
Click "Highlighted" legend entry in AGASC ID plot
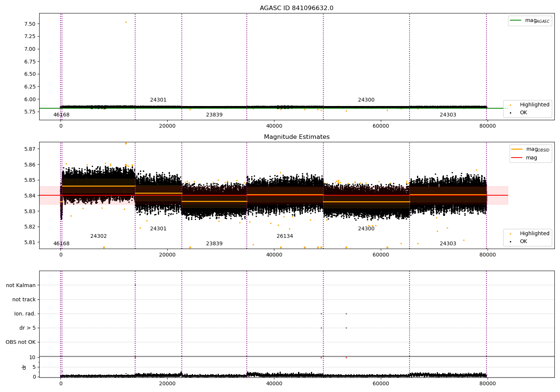(535, 105)
